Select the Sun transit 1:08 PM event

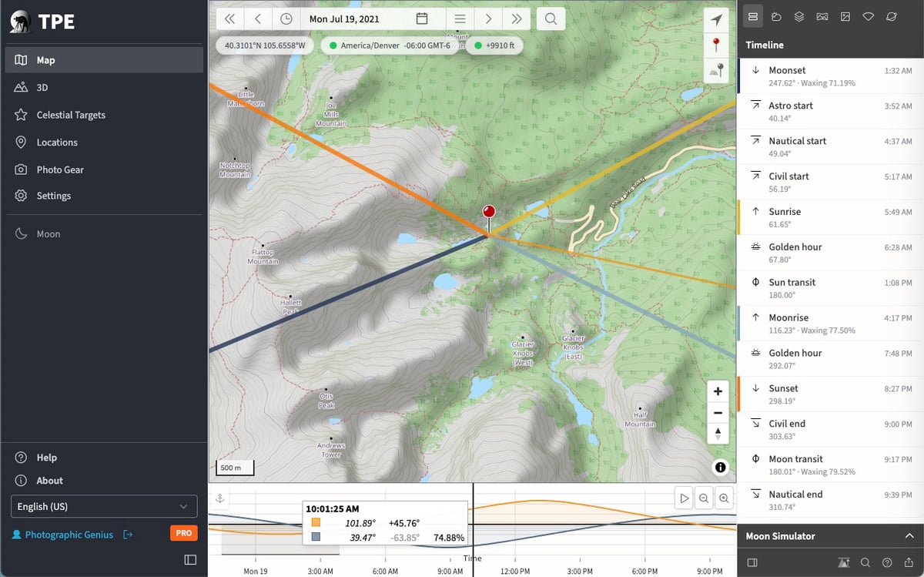pos(831,288)
